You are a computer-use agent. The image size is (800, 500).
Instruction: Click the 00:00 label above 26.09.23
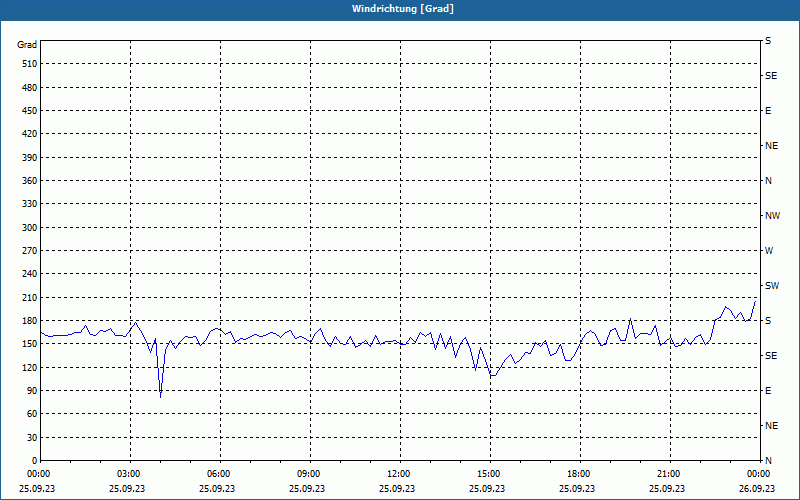coord(757,474)
